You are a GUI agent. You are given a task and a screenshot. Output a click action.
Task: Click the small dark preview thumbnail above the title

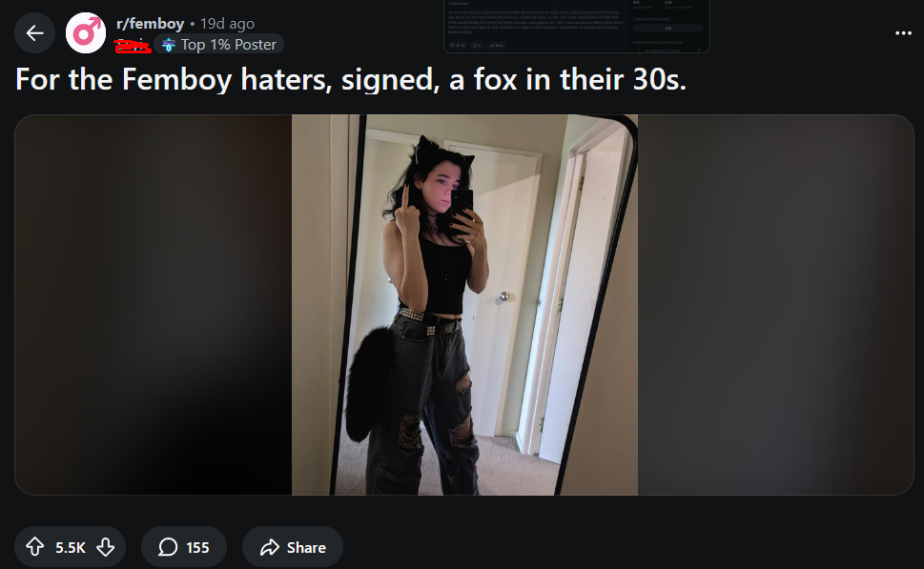(x=576, y=26)
